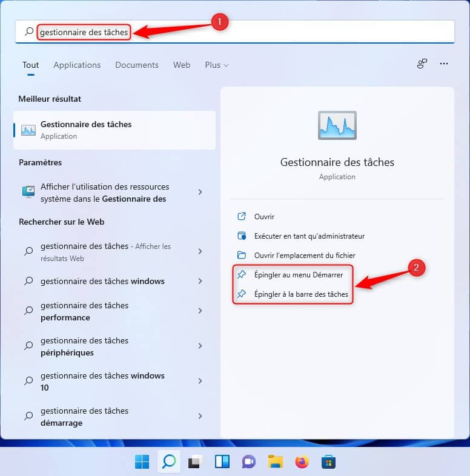This screenshot has height=476, width=470.
Task: Choose 'Exécuter en tant qu'administrateur'
Action: pyautogui.click(x=309, y=236)
